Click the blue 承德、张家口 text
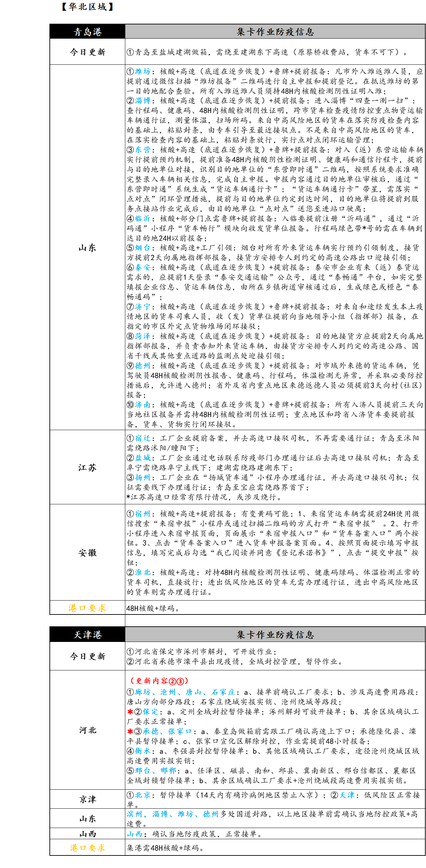Screen dimensions: 426x868 tap(168, 731)
